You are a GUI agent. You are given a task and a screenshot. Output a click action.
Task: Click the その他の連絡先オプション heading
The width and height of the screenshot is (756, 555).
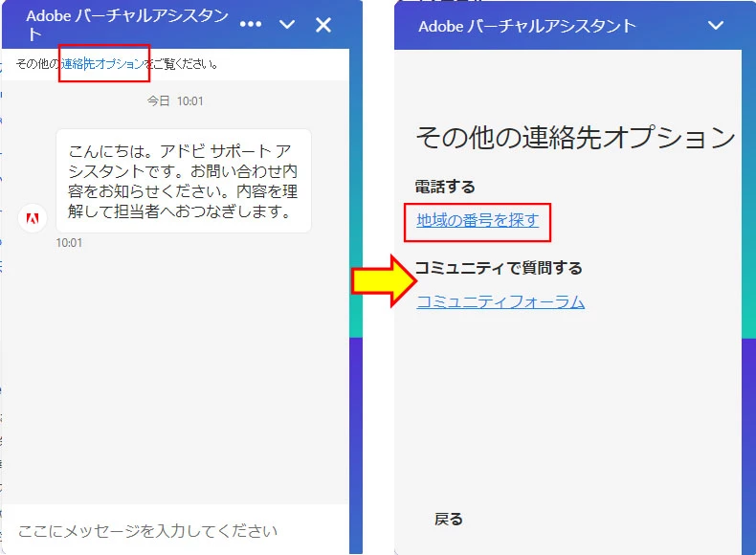point(575,137)
